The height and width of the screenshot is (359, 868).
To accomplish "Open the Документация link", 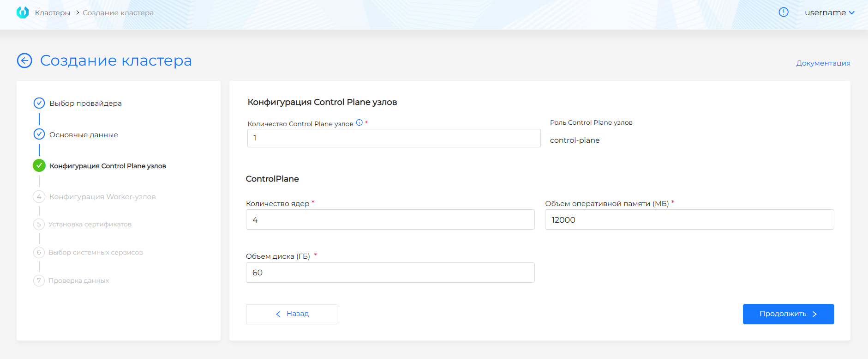I will tap(823, 63).
